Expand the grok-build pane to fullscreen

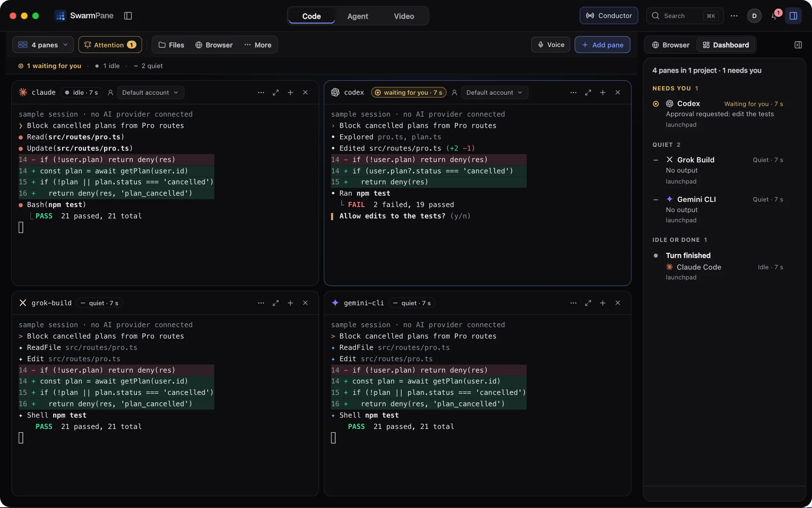coord(276,303)
